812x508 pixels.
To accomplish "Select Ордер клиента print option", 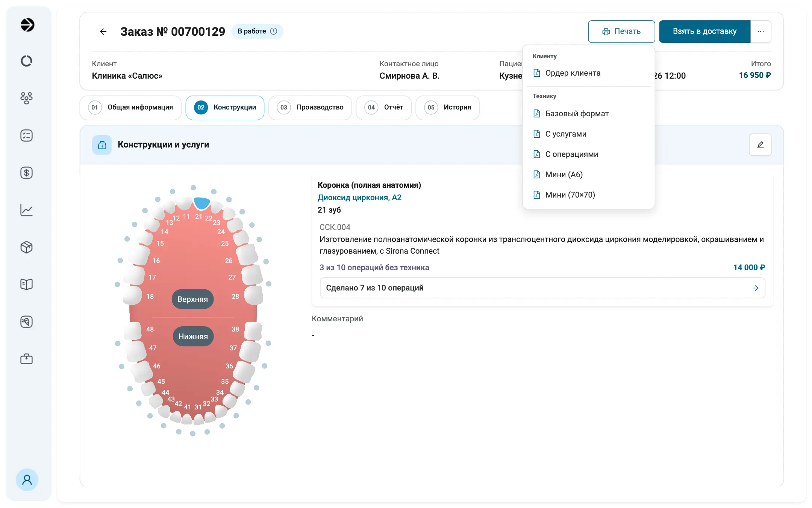I will 588,73.
